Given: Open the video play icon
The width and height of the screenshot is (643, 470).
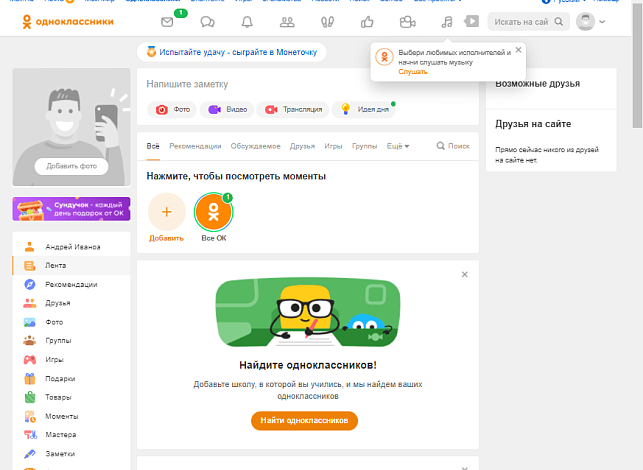Looking at the screenshot, I should click(x=472, y=21).
